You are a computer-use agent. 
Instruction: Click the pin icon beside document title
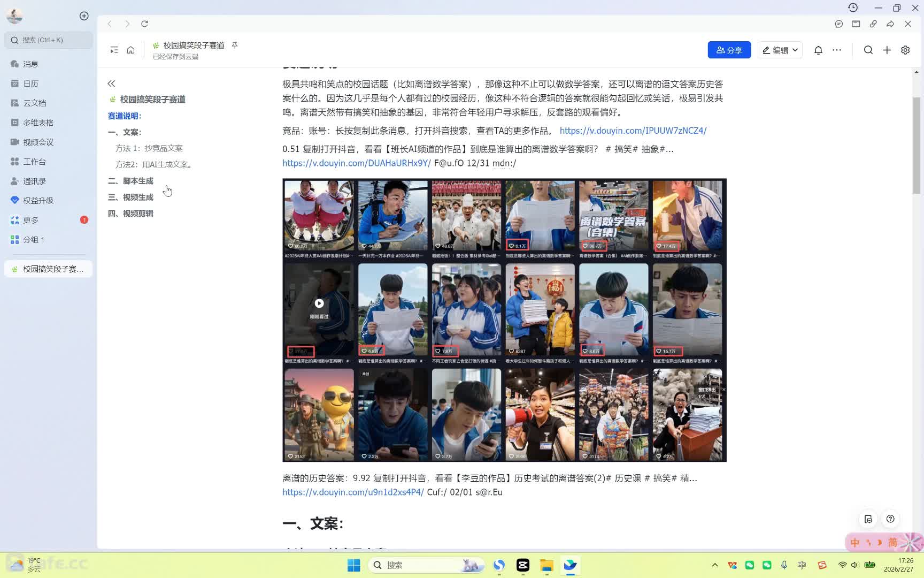[x=235, y=45]
